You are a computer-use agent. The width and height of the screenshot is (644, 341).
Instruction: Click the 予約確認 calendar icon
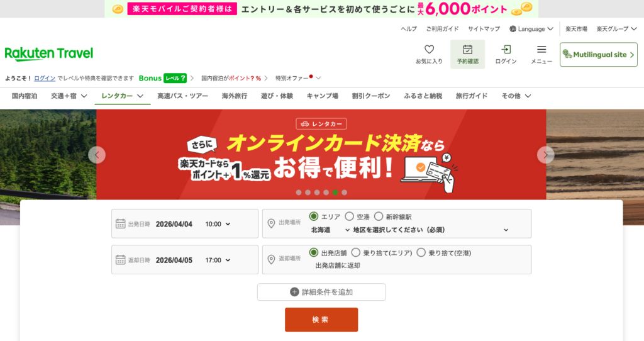point(467,50)
